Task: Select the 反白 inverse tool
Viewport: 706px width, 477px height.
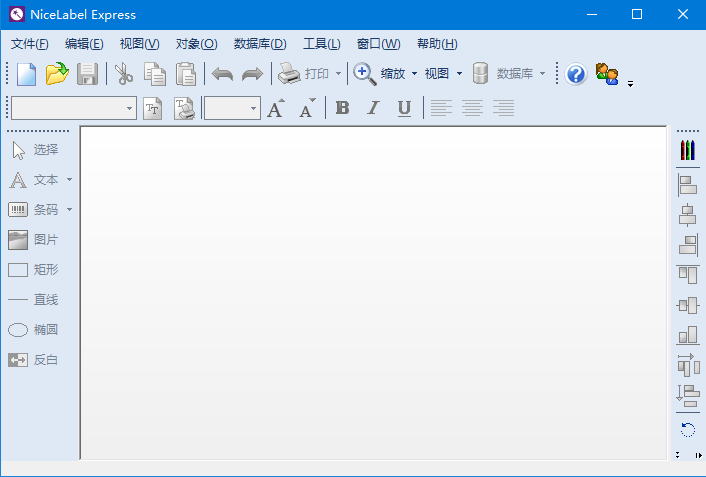Action: pyautogui.click(x=34, y=360)
